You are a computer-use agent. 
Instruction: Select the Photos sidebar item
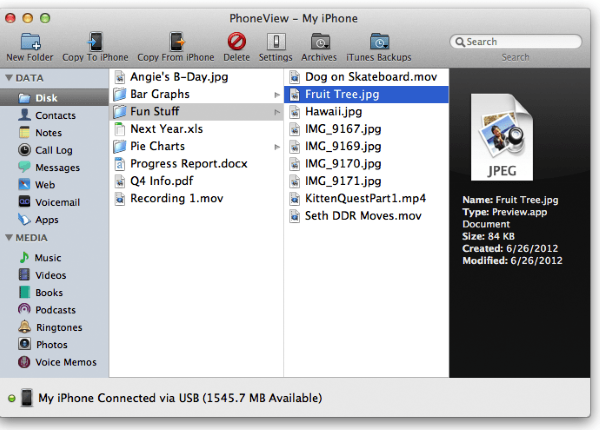coord(52,344)
